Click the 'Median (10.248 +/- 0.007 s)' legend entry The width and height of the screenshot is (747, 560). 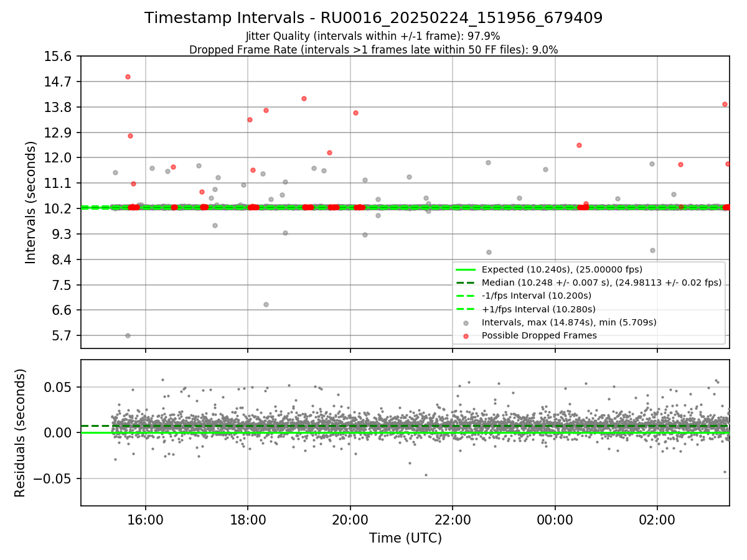pyautogui.click(x=601, y=282)
